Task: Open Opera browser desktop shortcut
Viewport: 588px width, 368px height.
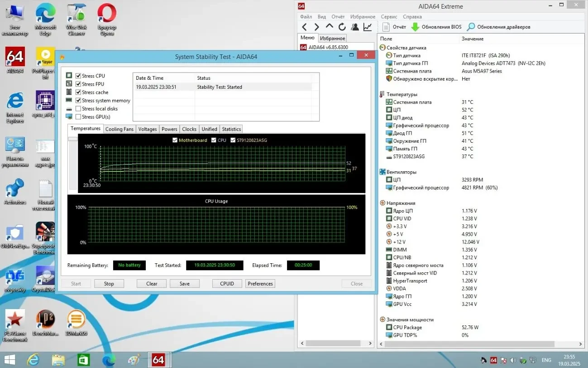Action: (107, 20)
